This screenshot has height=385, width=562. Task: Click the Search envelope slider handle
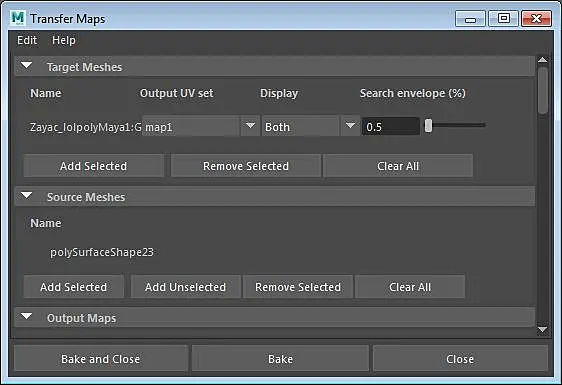(x=428, y=126)
